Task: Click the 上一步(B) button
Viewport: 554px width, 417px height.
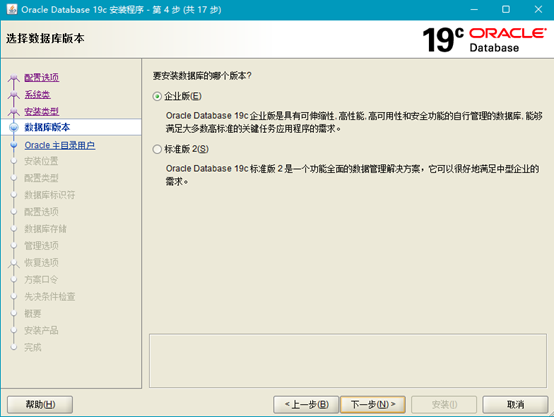Action: click(x=306, y=404)
